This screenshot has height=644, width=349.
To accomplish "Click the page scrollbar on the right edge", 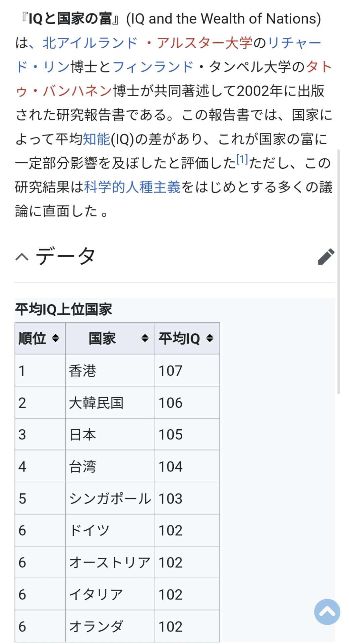I will [339, 272].
